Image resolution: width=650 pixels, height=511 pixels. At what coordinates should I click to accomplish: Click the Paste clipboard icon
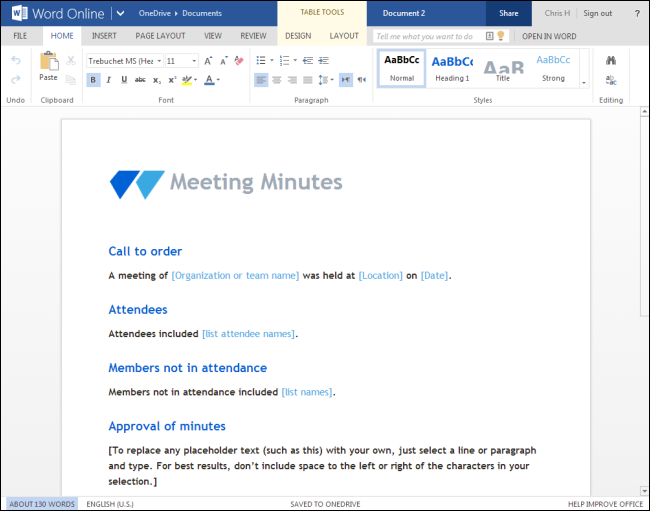coord(48,64)
